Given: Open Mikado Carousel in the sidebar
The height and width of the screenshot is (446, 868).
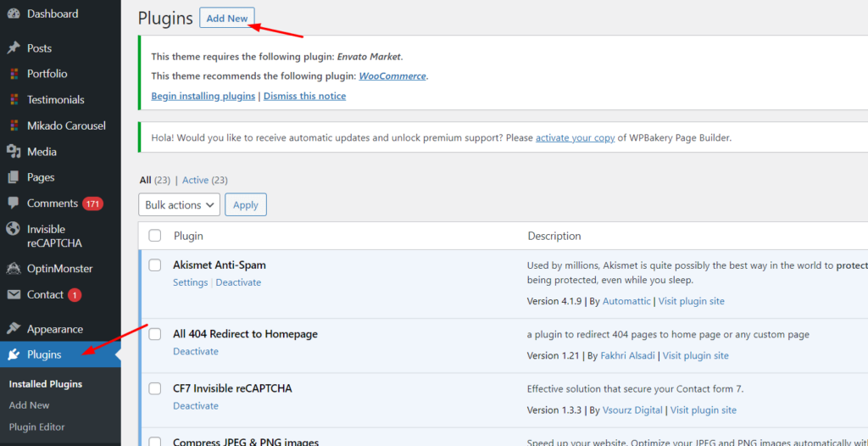Looking at the screenshot, I should click(66, 125).
